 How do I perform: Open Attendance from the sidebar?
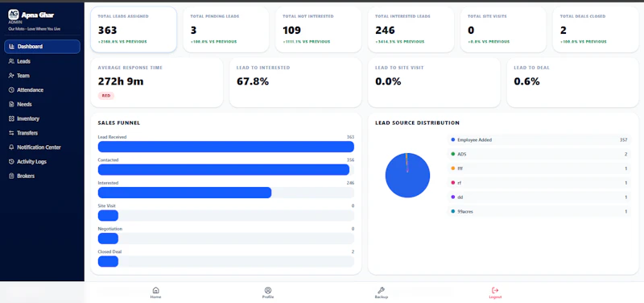coord(42,90)
